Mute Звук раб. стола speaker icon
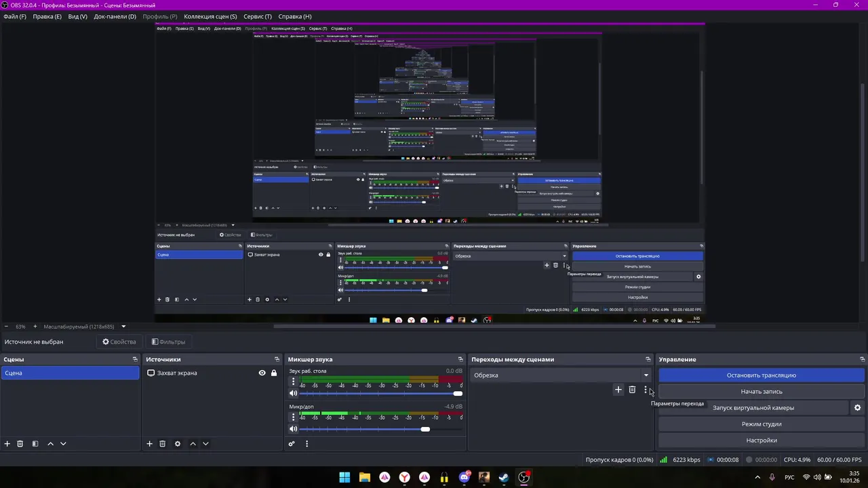This screenshot has width=868, height=488. [x=294, y=393]
